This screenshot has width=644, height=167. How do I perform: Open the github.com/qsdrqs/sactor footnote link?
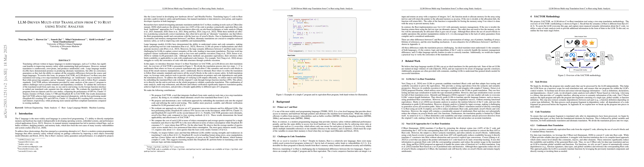[x=186, y=149]
